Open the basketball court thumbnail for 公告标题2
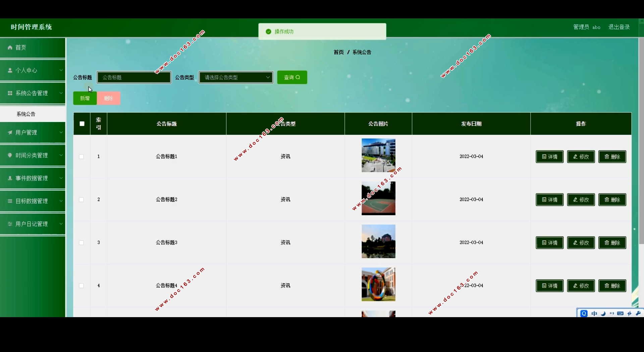644x352 pixels. point(378,198)
